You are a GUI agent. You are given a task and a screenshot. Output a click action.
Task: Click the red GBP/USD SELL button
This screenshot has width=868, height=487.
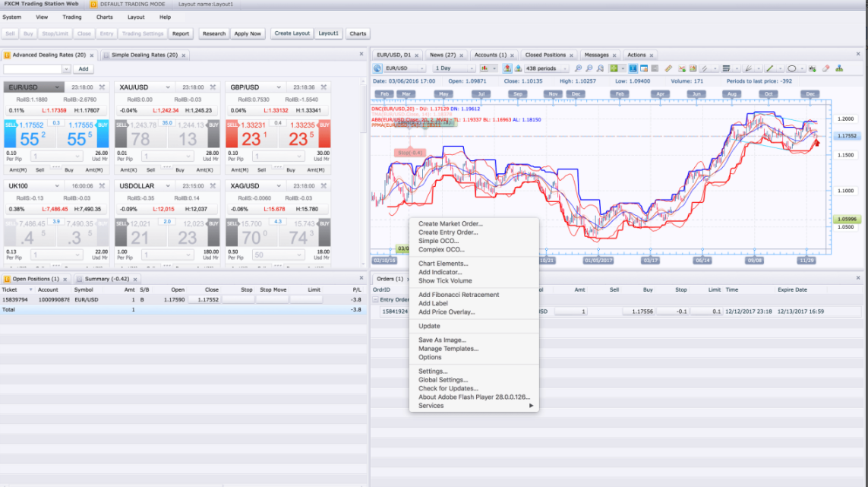tap(232, 134)
